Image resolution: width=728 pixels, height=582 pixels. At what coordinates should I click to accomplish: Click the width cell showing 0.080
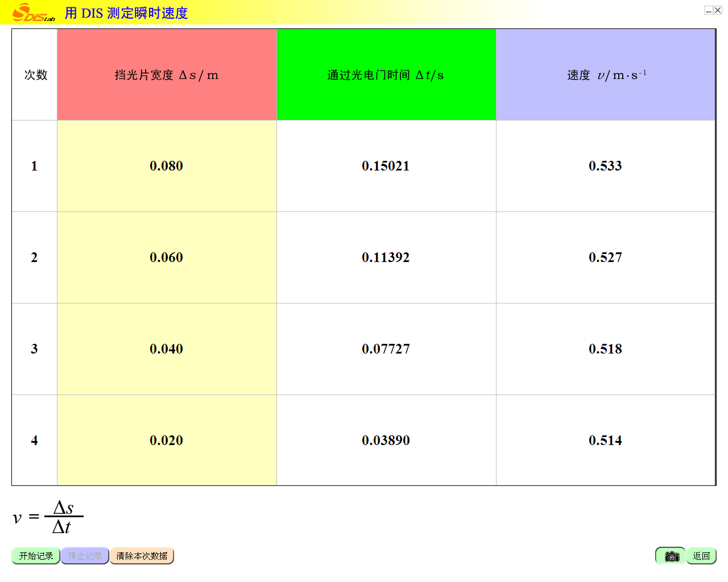click(167, 166)
